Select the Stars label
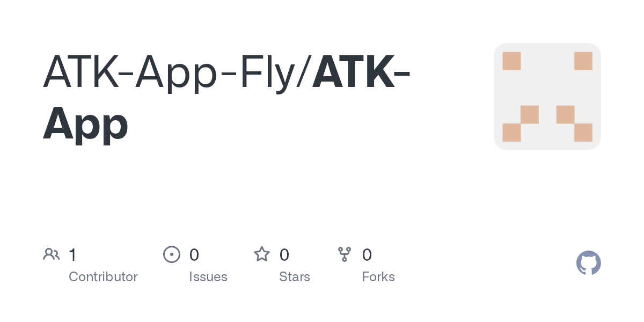644x322 pixels. pos(295,277)
